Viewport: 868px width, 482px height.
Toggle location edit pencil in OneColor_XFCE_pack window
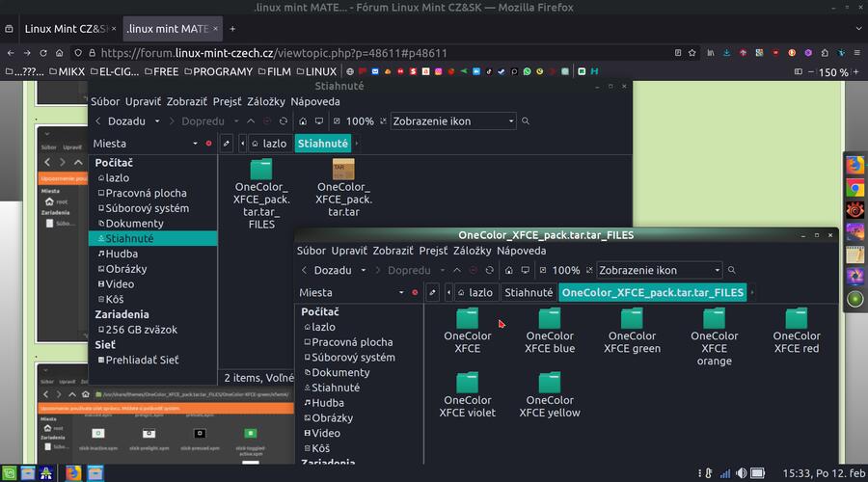point(433,292)
